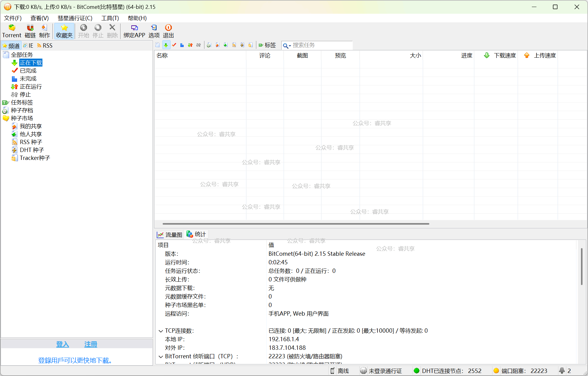
Task: Switch to the 频道 sidebar tab
Action: point(11,46)
